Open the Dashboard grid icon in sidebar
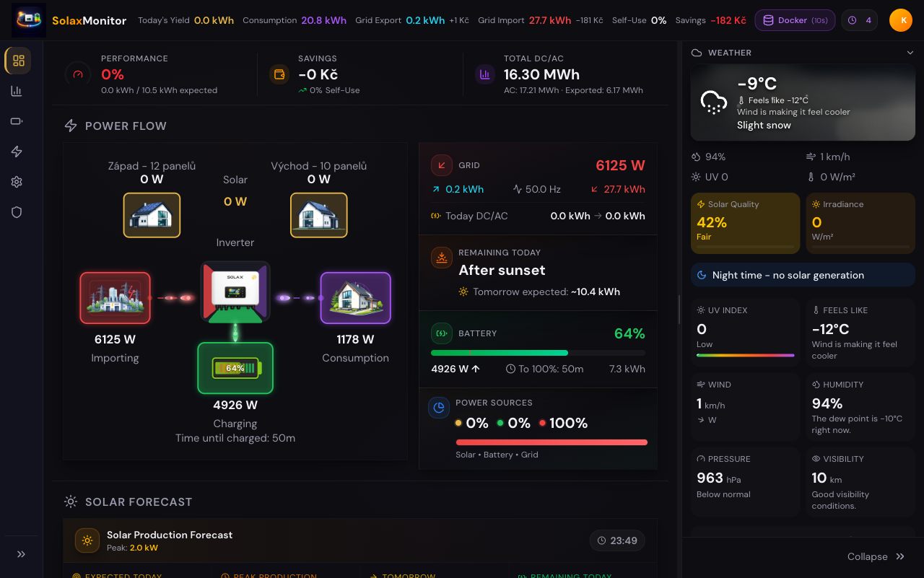Viewport: 924px width, 578px height. tap(17, 61)
